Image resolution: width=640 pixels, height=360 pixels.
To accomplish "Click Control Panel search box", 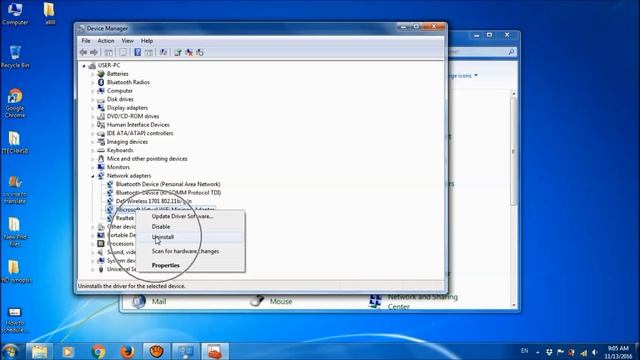I will coord(482,52).
